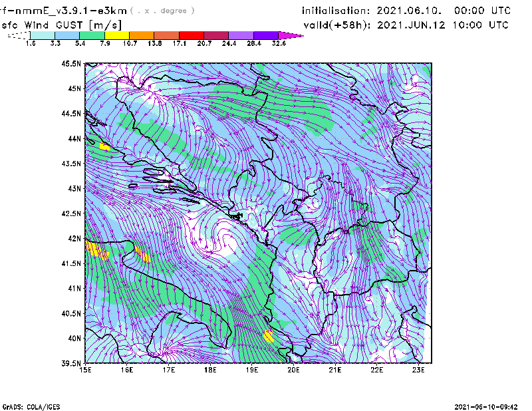
Task: Click the 39.5N latitude label
Action: point(71,364)
